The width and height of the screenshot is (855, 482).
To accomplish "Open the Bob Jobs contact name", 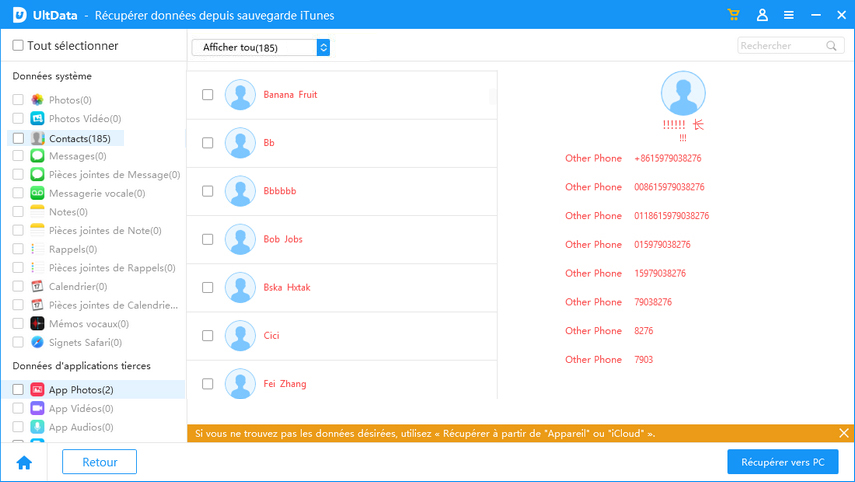I will [x=282, y=239].
